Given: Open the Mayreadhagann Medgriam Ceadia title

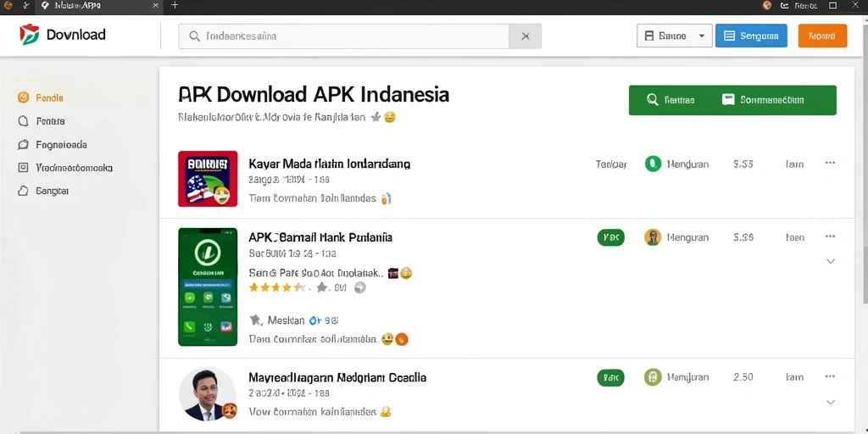Looking at the screenshot, I should click(337, 377).
